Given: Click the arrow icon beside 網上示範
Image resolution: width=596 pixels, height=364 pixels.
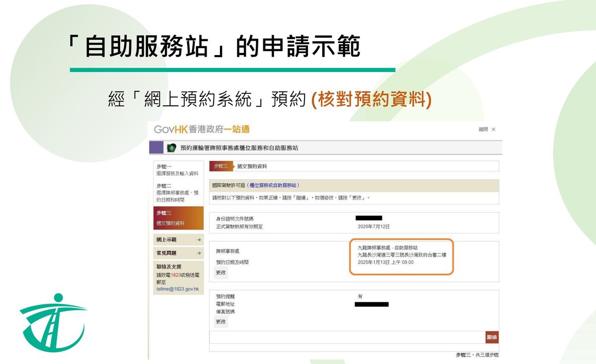Looking at the screenshot, I should 199,240.
